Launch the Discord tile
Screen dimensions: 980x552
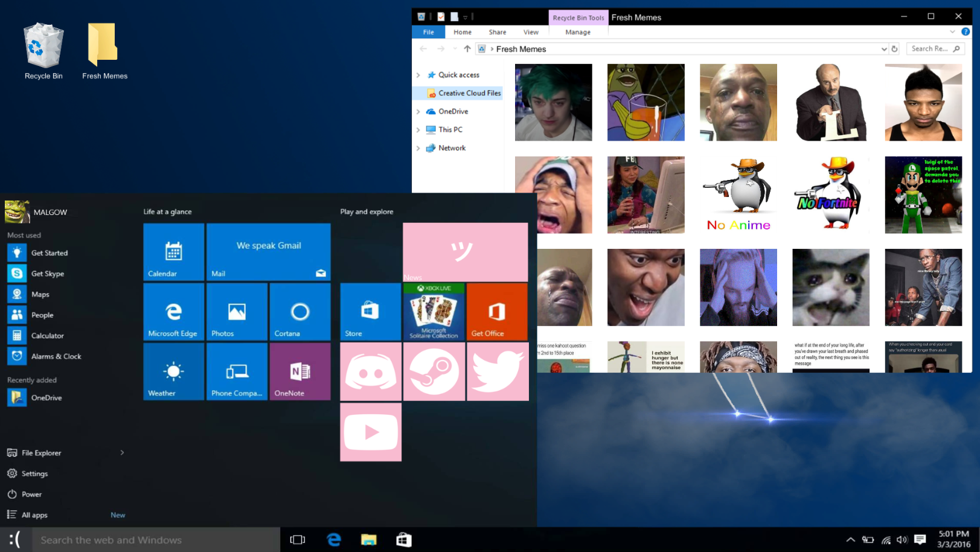tap(370, 371)
